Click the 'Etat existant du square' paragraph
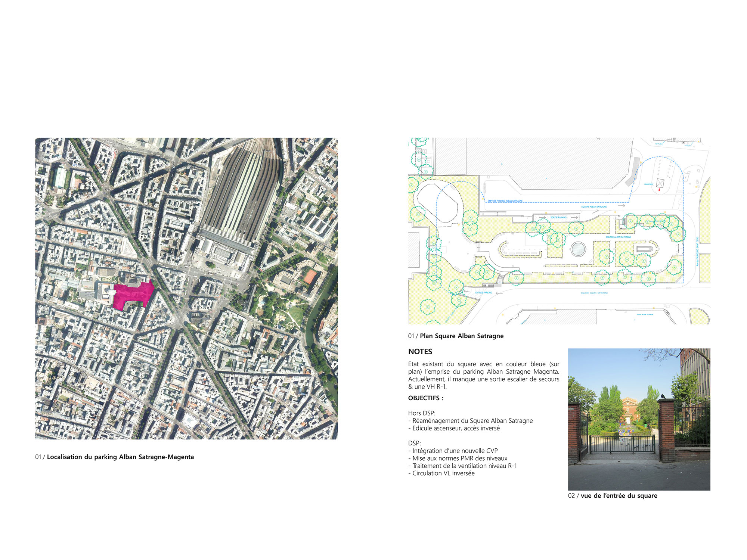This screenshot has width=747, height=560. (x=484, y=375)
